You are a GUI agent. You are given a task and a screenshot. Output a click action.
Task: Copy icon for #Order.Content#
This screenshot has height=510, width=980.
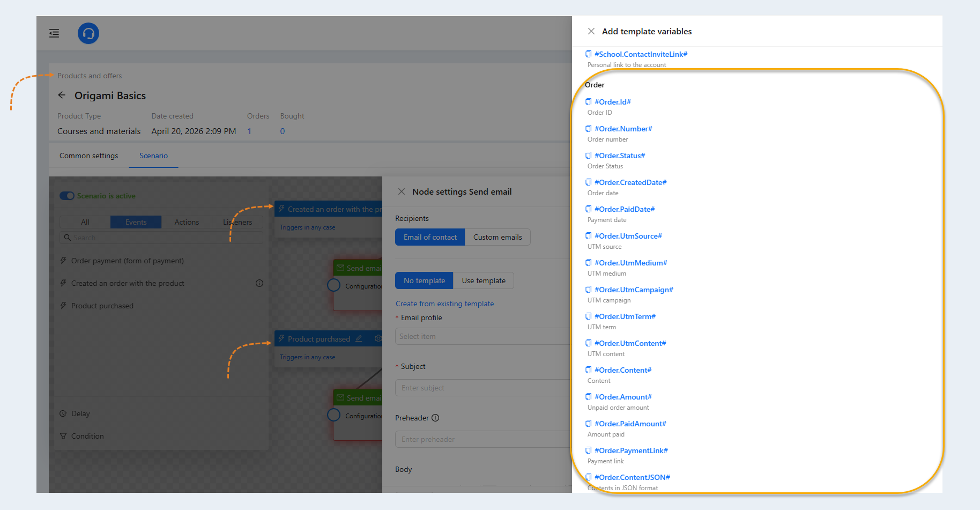589,370
